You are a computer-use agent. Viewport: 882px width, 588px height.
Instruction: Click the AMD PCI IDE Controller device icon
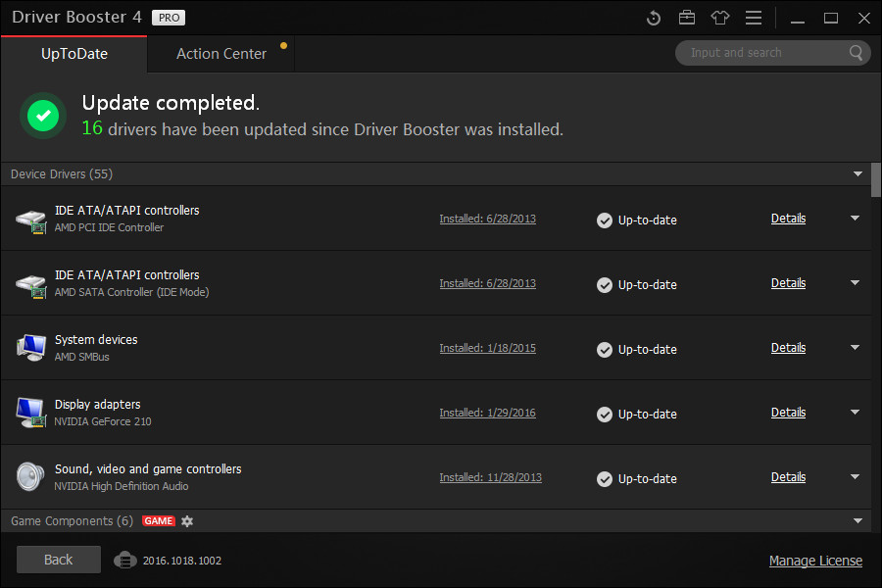(30, 218)
